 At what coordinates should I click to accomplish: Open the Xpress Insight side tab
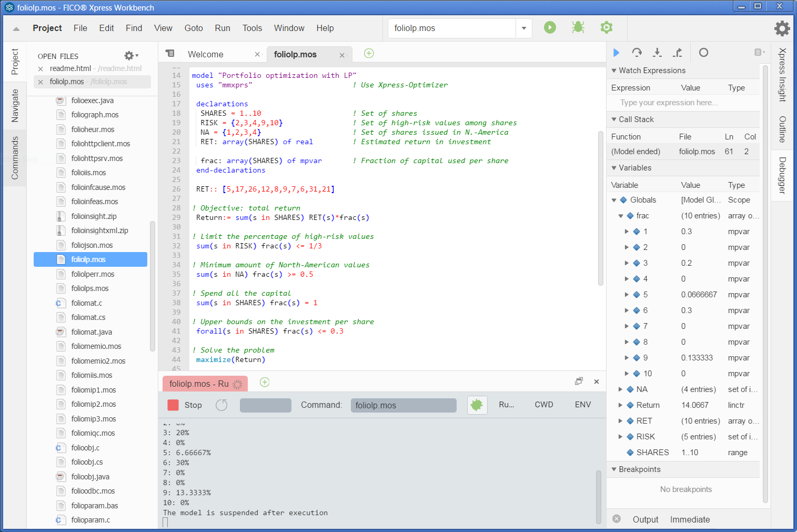[x=782, y=75]
